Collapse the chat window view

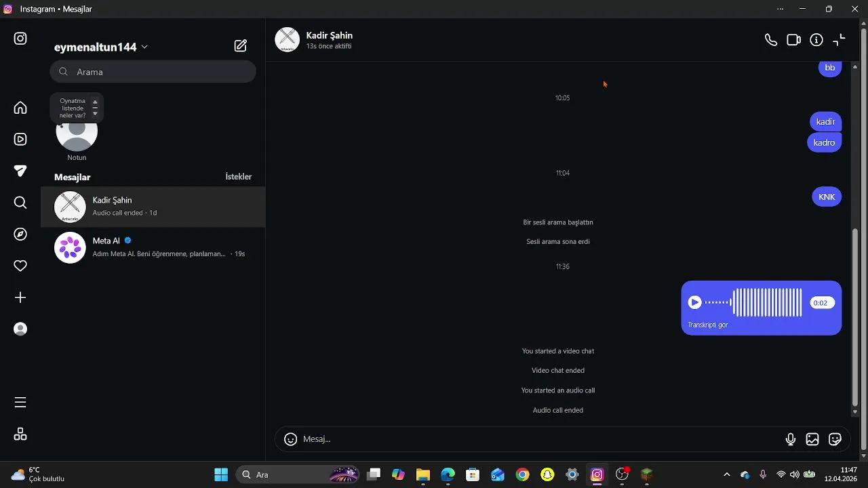(839, 40)
